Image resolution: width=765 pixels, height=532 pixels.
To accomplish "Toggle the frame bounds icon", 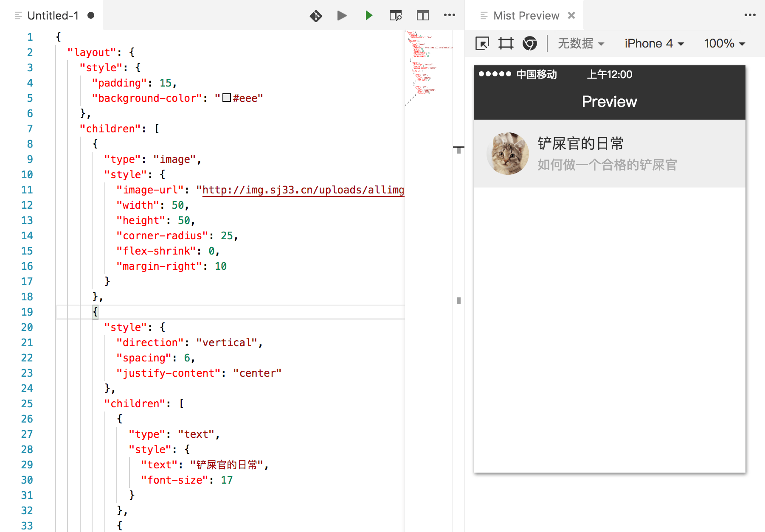I will (x=506, y=43).
